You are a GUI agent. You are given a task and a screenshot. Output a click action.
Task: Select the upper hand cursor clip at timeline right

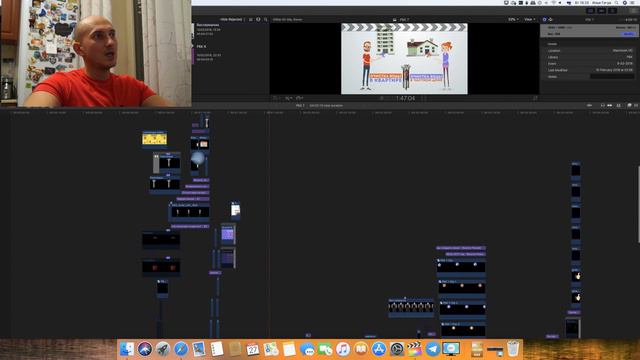pos(576,276)
